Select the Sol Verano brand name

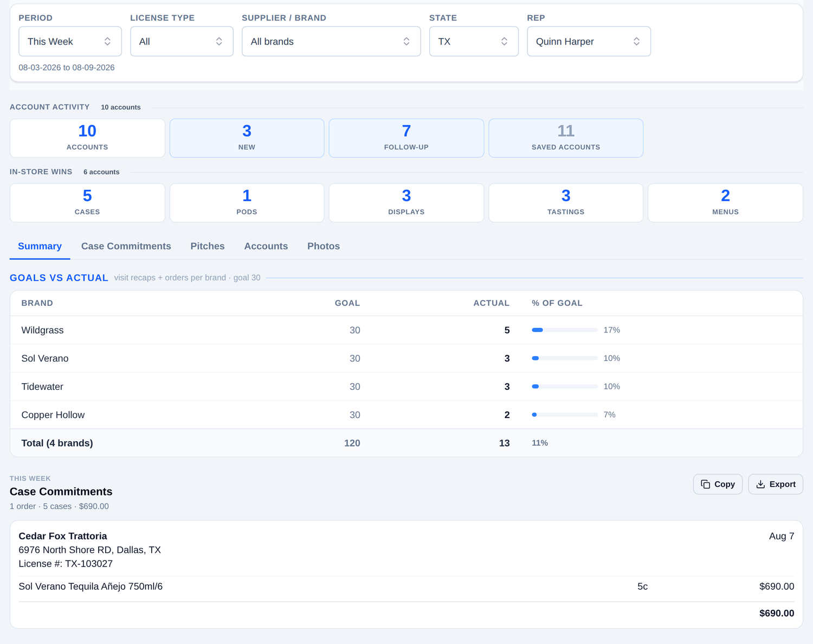[45, 358]
